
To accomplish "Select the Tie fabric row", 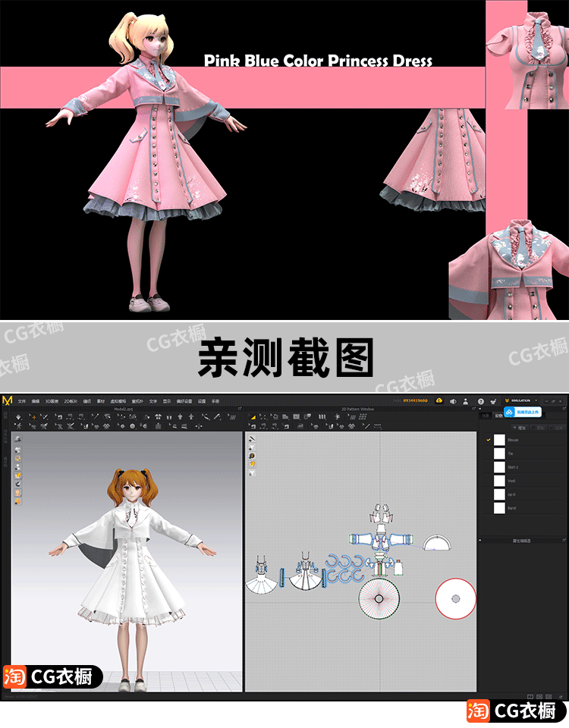I will [524, 453].
